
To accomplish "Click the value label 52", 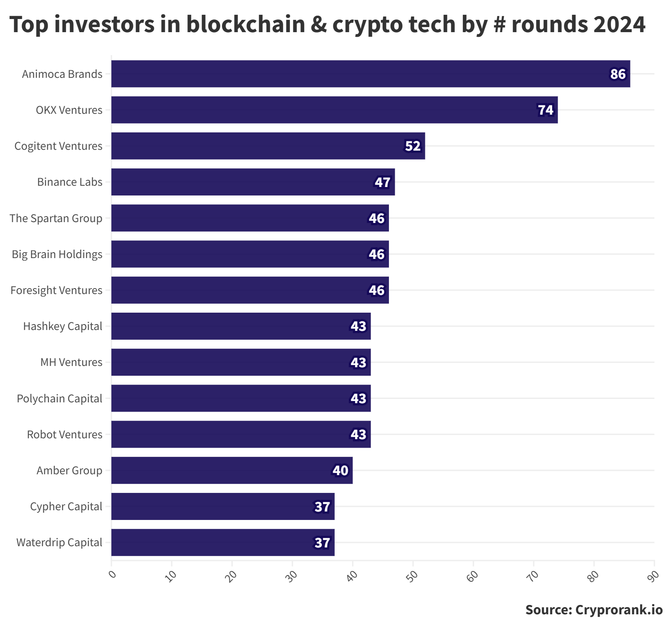I will pos(413,146).
